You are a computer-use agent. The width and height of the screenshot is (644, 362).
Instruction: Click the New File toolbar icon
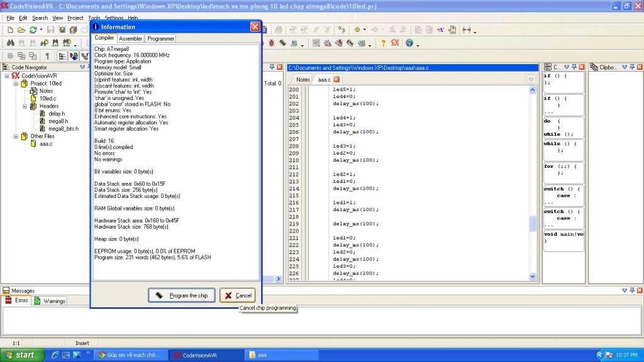click(10, 30)
